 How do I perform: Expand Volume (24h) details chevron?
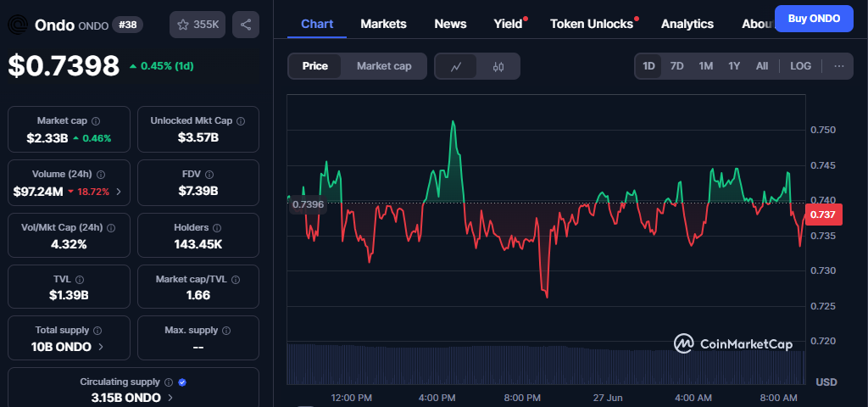tap(119, 192)
